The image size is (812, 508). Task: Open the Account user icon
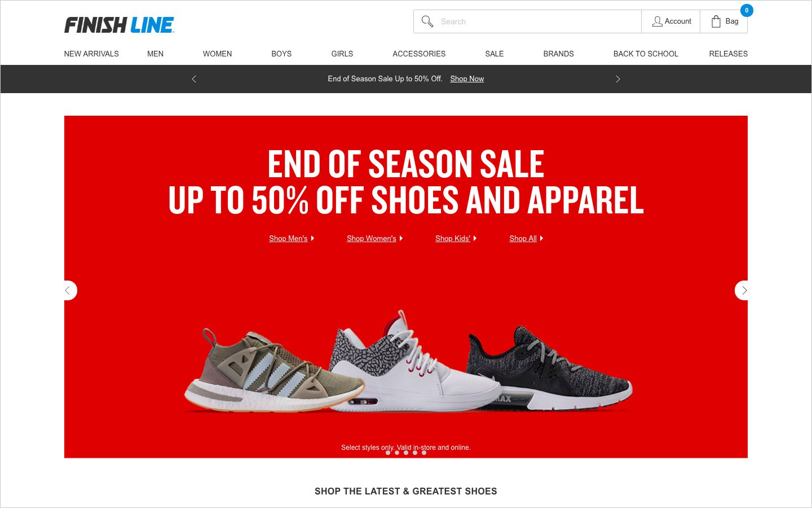pyautogui.click(x=657, y=21)
